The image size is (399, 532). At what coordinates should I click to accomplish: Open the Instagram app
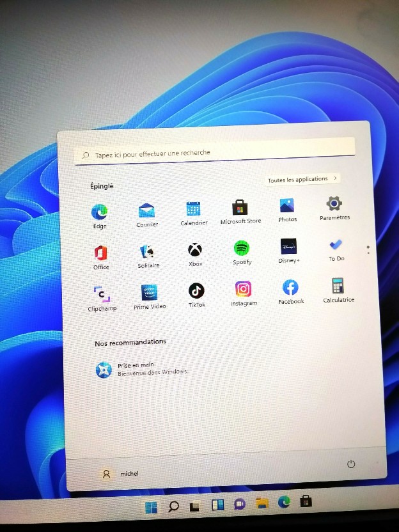point(244,293)
